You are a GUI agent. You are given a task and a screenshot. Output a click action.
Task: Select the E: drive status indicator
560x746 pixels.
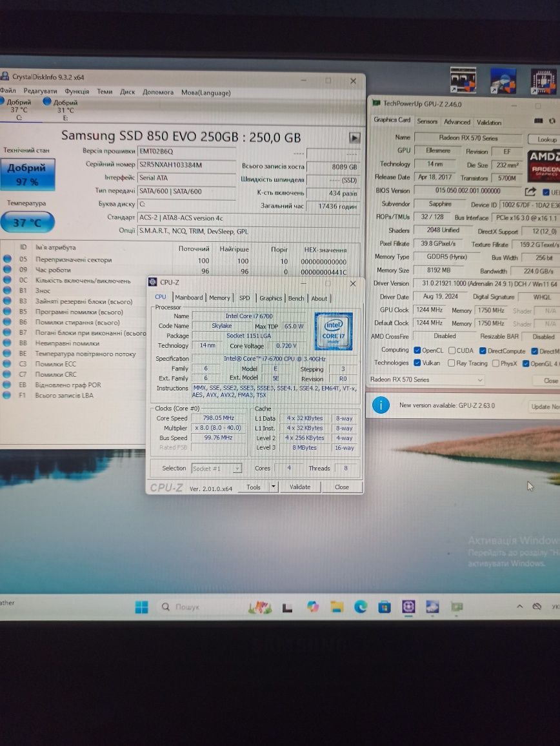(61, 109)
